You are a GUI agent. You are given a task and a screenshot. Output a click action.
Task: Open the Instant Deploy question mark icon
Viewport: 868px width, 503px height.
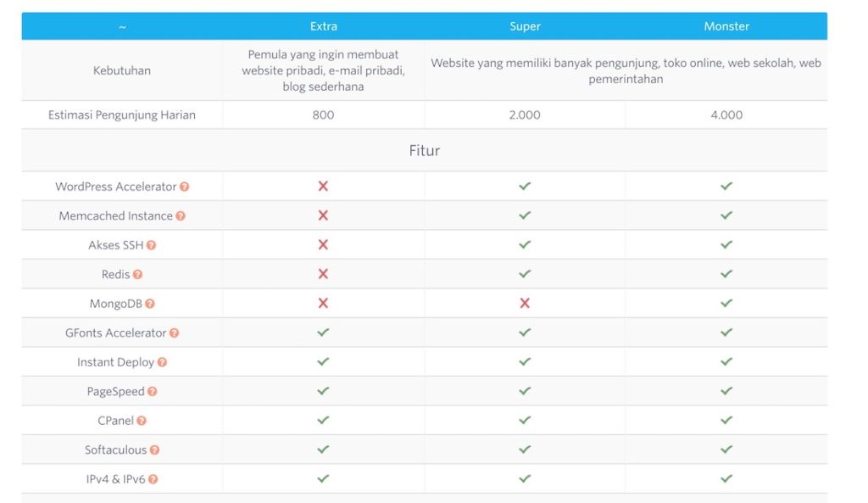coord(163,361)
